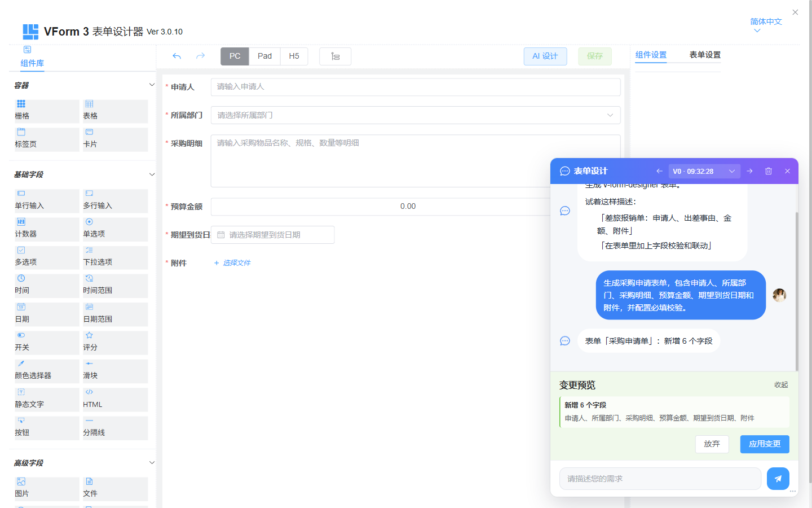Image resolution: width=812 pixels, height=508 pixels.
Task: Click the chat panel vertical scrollbar
Action: 797,291
